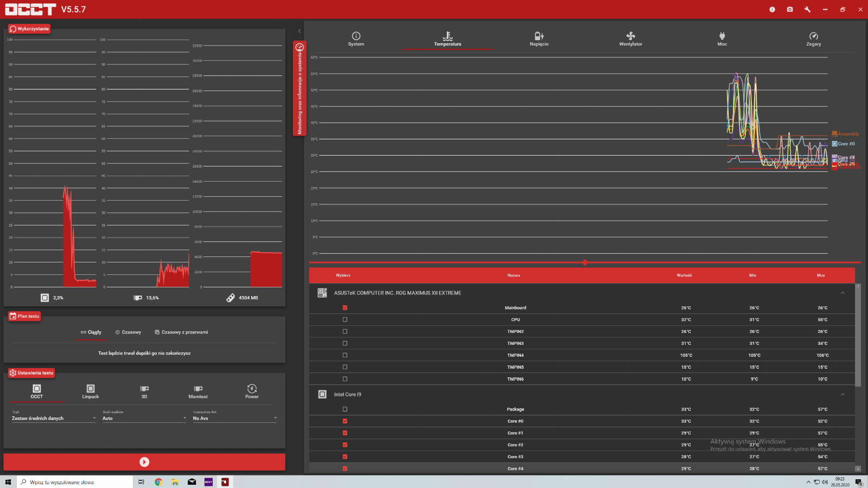Click the motherboard icon beside ASUSTeK
868x488 pixels.
point(322,293)
